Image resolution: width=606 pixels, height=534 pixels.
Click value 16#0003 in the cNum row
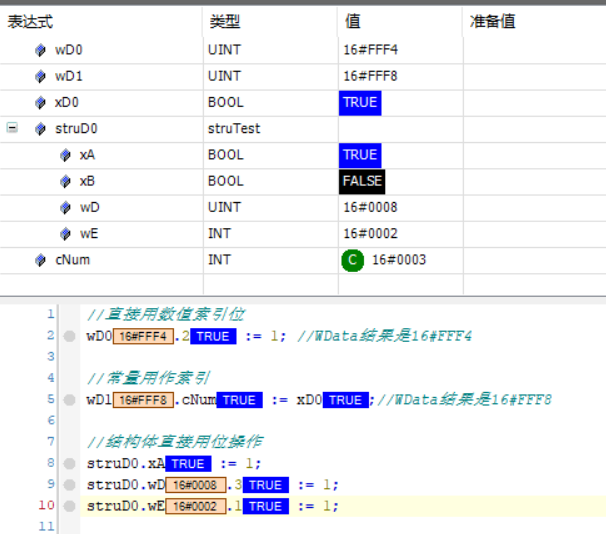point(399,260)
